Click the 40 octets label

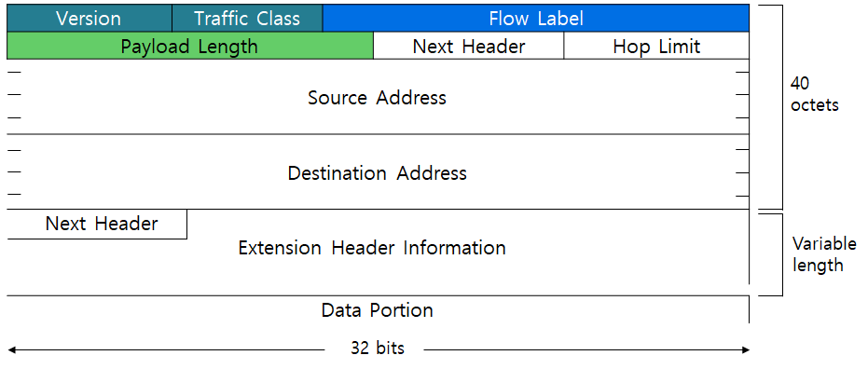[x=814, y=94]
